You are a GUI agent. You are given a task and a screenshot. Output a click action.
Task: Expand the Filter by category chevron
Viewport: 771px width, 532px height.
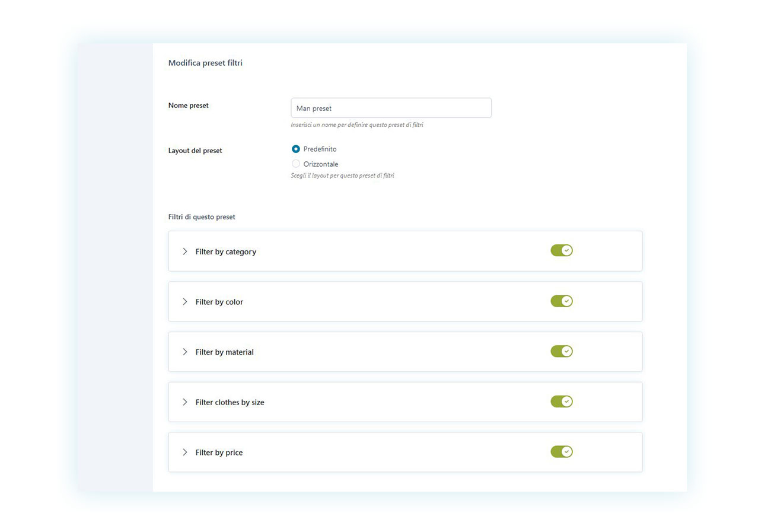click(x=184, y=251)
